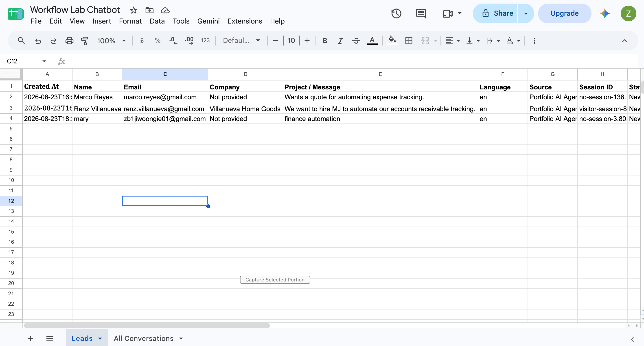Viewport: 644px width, 346px height.
Task: Activate the paint format tool
Action: [85, 40]
